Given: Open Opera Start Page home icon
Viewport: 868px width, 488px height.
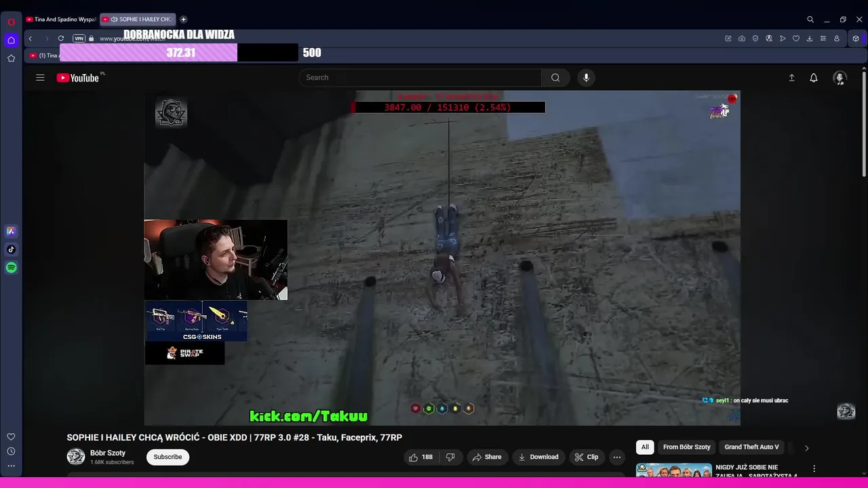Looking at the screenshot, I should (x=11, y=40).
